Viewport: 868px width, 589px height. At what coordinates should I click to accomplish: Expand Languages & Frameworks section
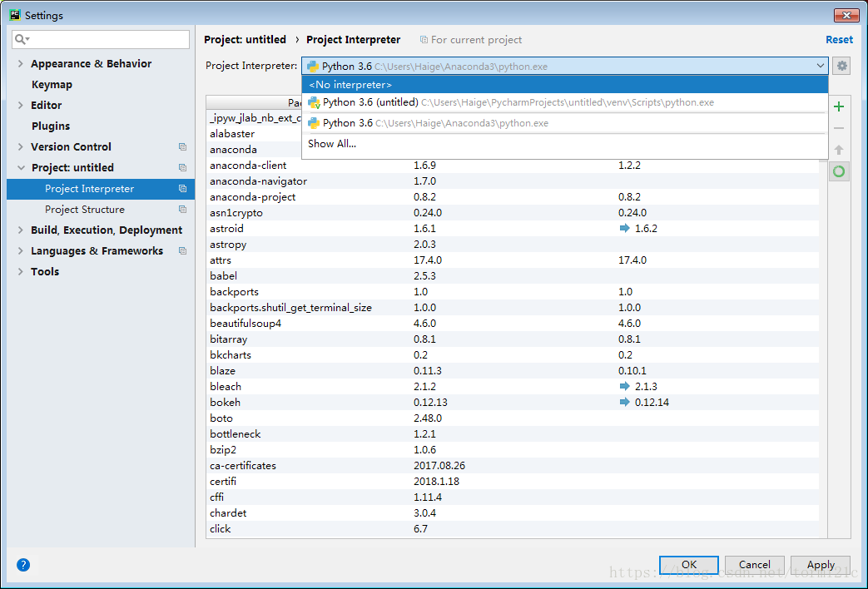point(21,250)
